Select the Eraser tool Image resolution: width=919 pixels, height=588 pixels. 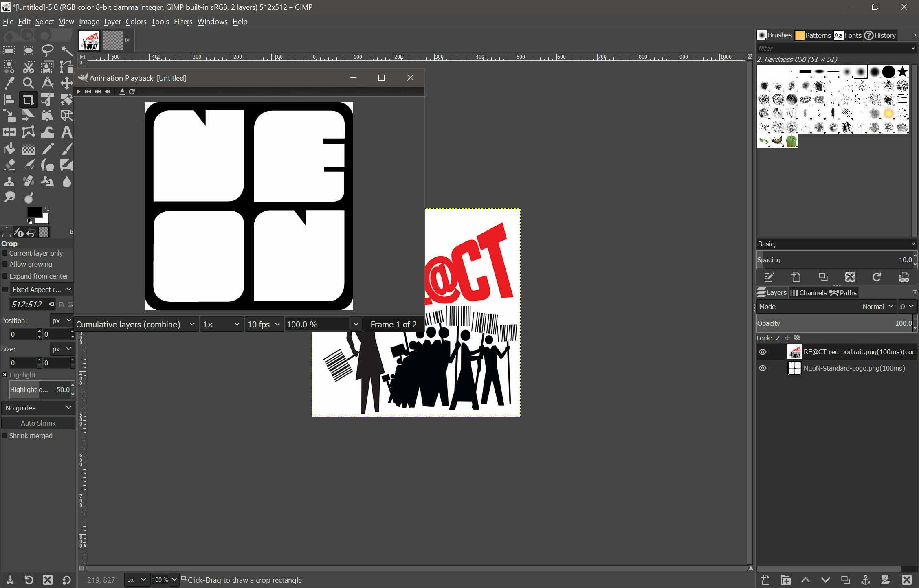pyautogui.click(x=9, y=165)
